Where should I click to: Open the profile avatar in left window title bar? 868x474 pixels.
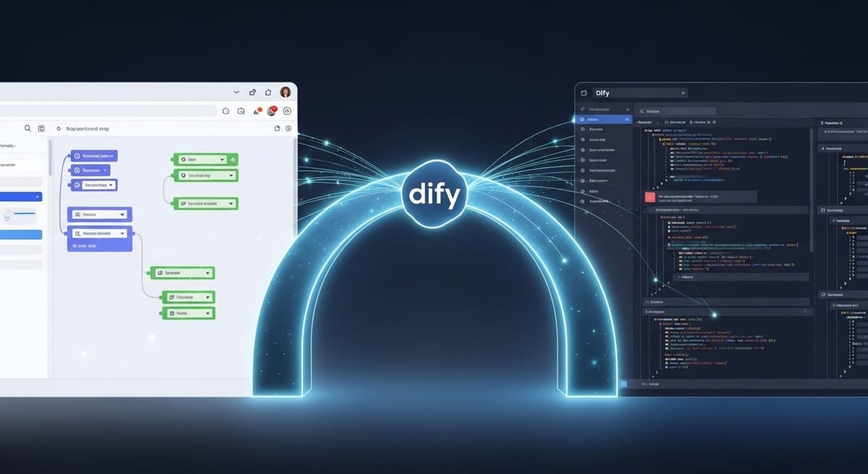click(286, 92)
